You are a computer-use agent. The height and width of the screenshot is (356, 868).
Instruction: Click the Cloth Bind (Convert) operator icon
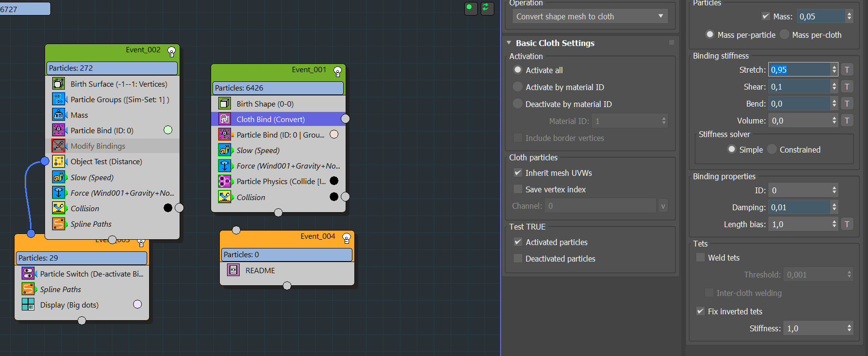coord(225,119)
